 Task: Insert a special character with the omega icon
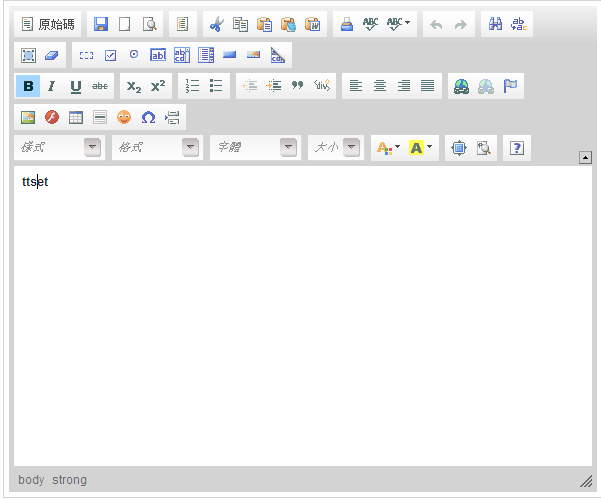[x=148, y=117]
